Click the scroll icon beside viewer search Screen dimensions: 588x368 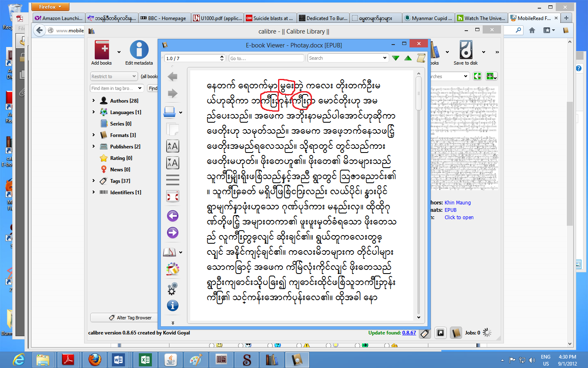pyautogui.click(x=421, y=58)
